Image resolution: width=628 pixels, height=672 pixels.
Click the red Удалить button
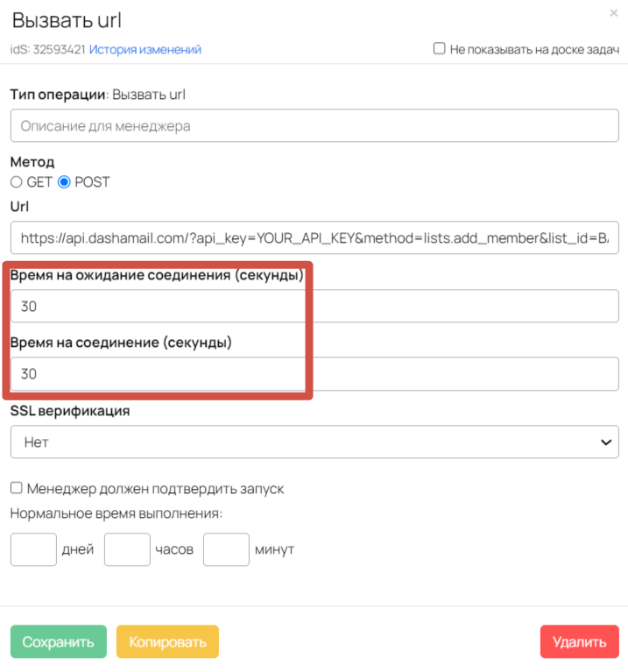(579, 641)
